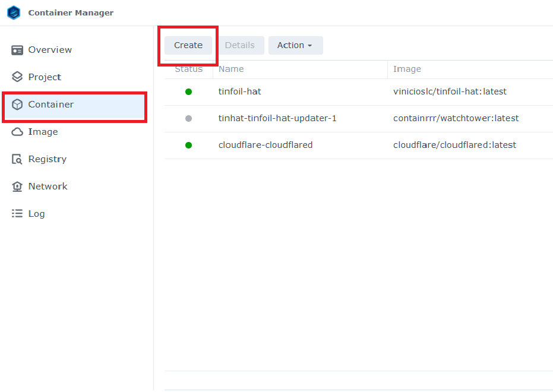Click green status dot of tinfoil-hat

click(188, 91)
